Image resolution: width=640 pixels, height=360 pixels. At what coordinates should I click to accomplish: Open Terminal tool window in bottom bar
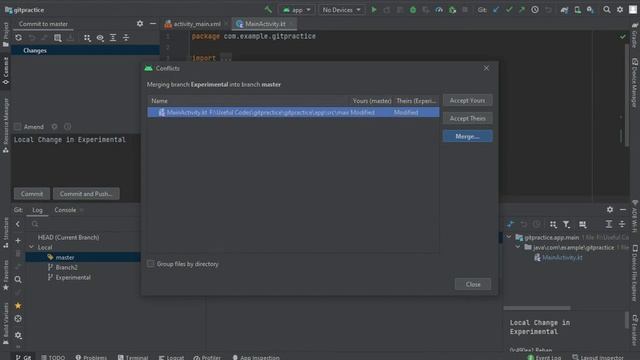[x=133, y=357]
